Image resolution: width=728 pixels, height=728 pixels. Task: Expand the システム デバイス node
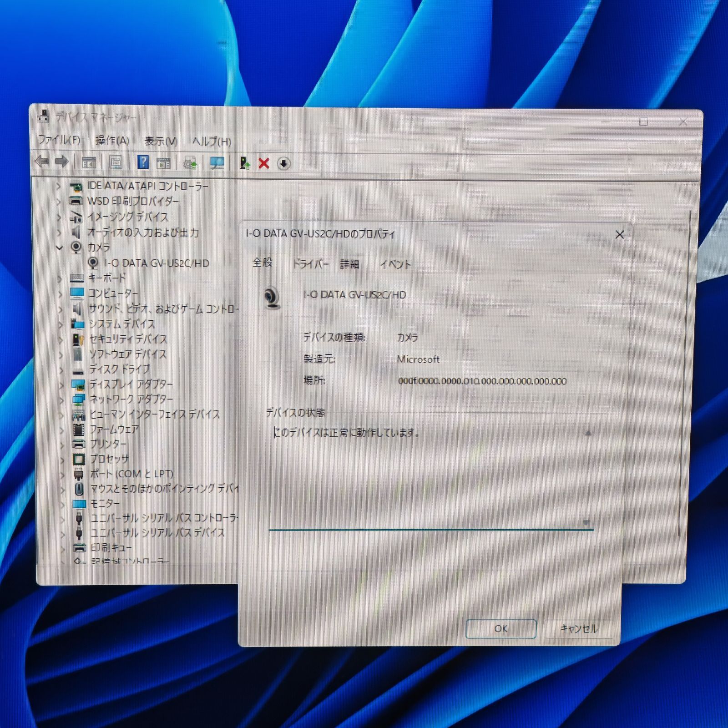click(x=61, y=324)
